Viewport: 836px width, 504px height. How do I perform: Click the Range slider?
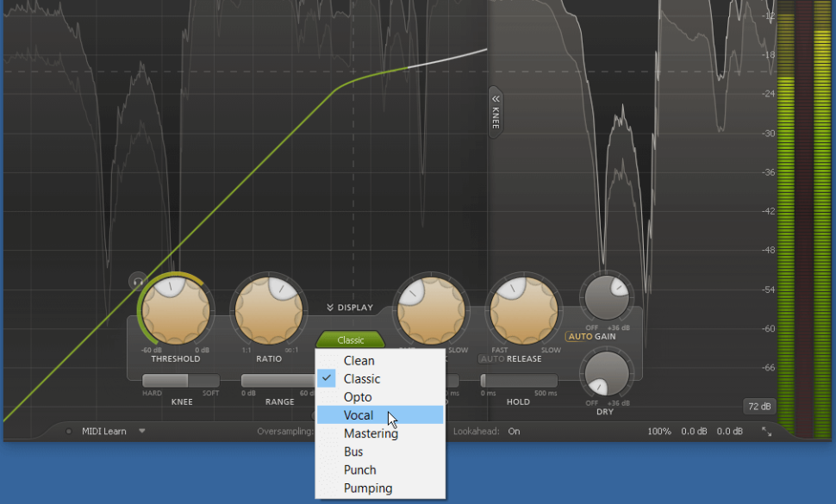278,381
